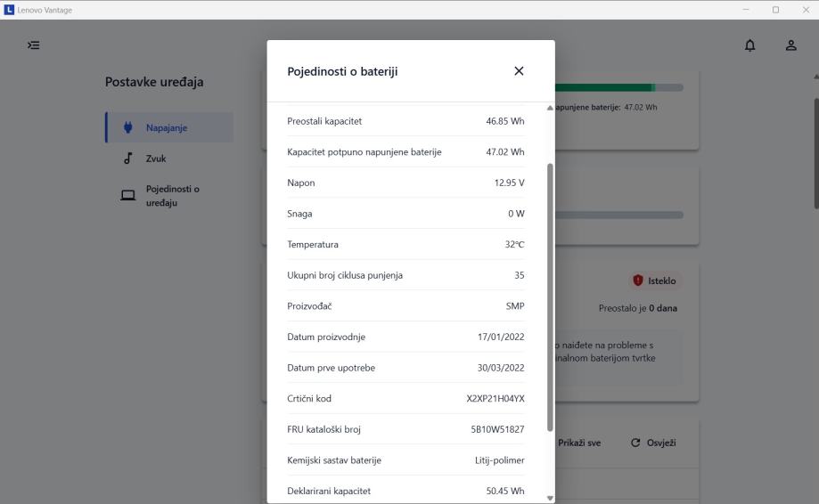Toggle the navigation menu icon
Viewport: 819px width, 504px height.
(x=32, y=45)
